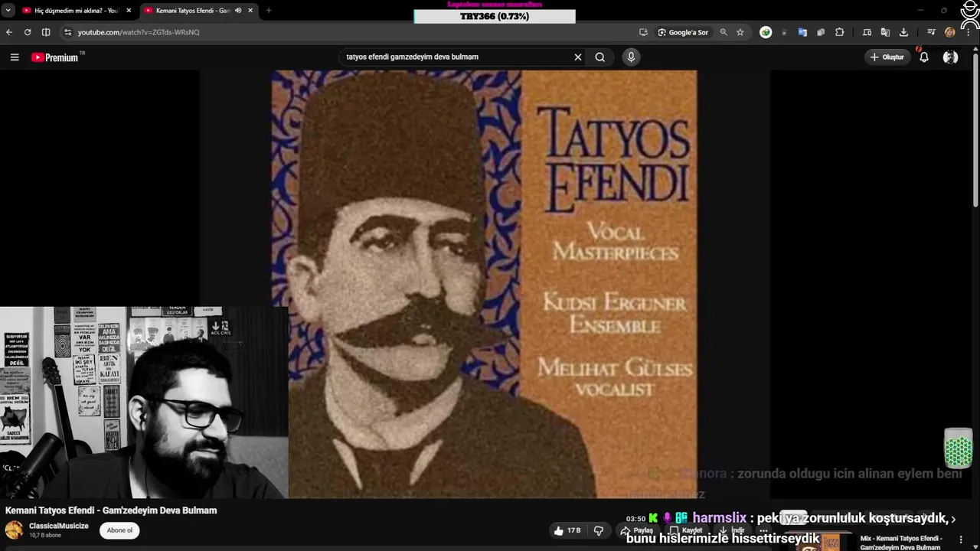Clear the search query with X

pos(578,57)
